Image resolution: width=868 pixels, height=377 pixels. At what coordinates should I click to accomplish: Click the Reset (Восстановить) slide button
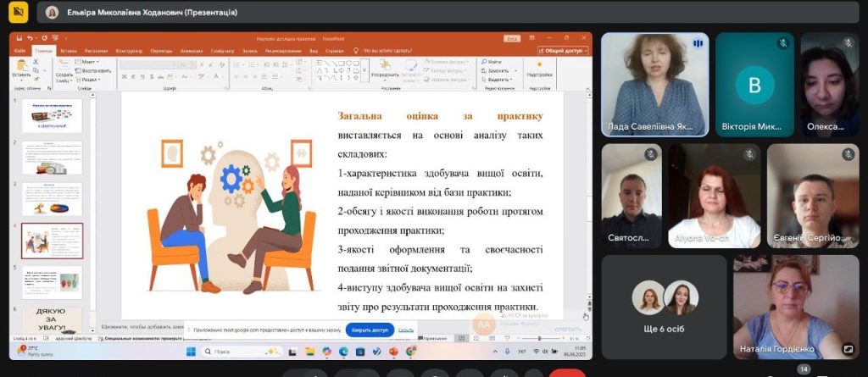93,71
